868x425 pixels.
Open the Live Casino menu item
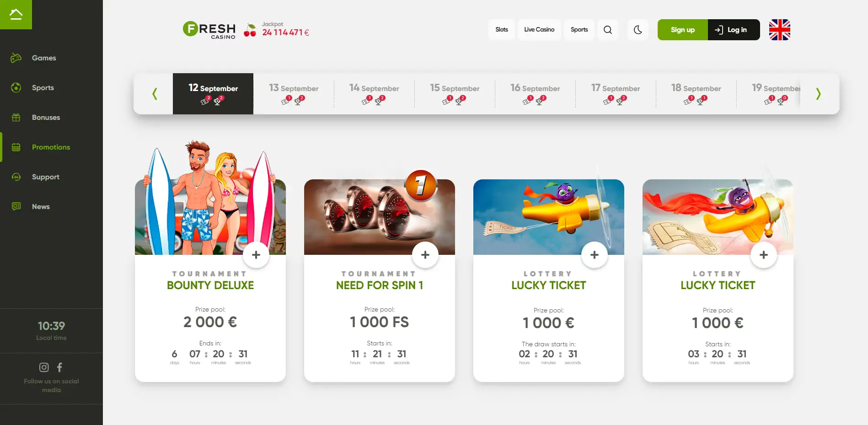click(x=539, y=30)
